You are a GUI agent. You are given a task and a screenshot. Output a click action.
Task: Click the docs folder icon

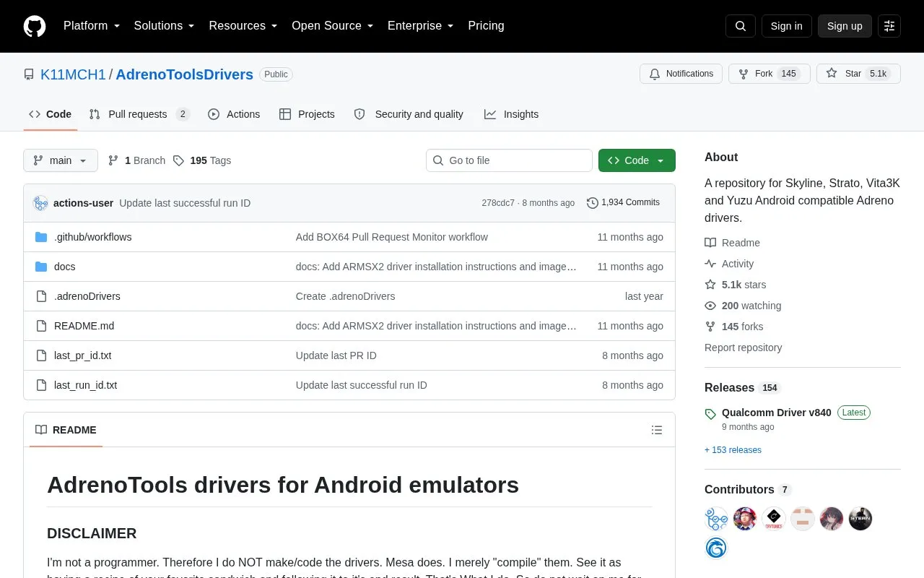41,267
